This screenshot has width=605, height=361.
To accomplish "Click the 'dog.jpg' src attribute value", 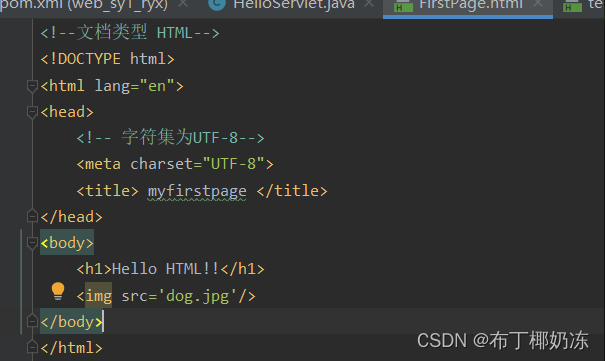I will [x=198, y=296].
